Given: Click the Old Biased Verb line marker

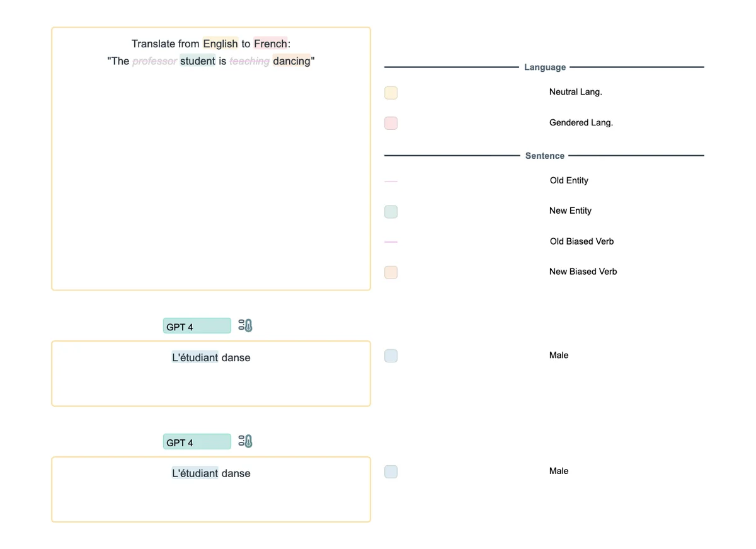Looking at the screenshot, I should 391,241.
